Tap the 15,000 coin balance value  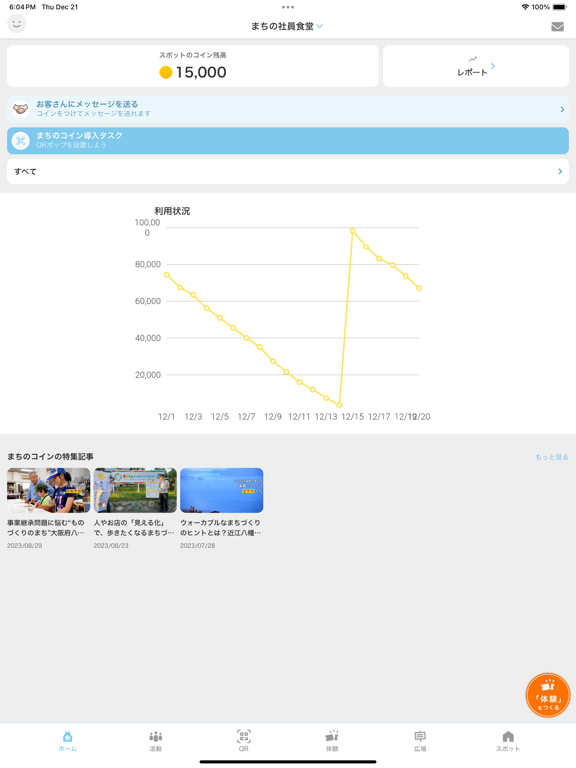click(x=201, y=72)
